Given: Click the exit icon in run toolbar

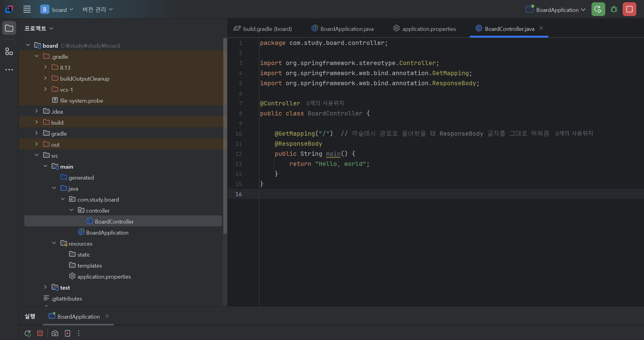Looking at the screenshot, I should point(67,333).
